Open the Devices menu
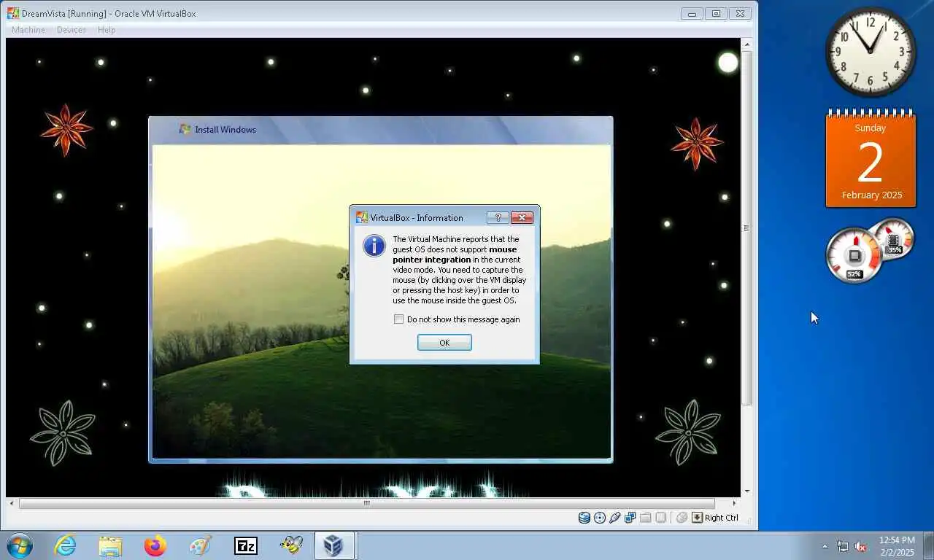The width and height of the screenshot is (934, 560). coord(71,30)
